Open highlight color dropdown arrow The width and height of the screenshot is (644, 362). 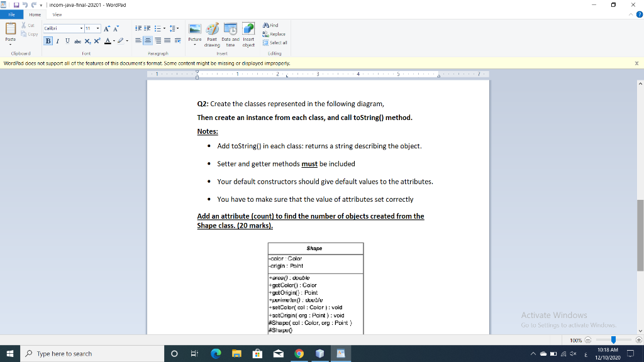(x=127, y=41)
